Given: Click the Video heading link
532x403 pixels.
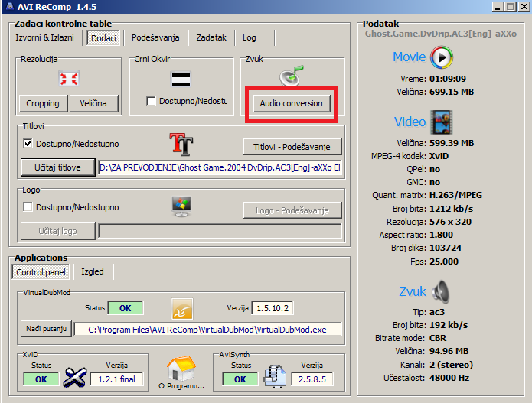Looking at the screenshot, I should [410, 122].
